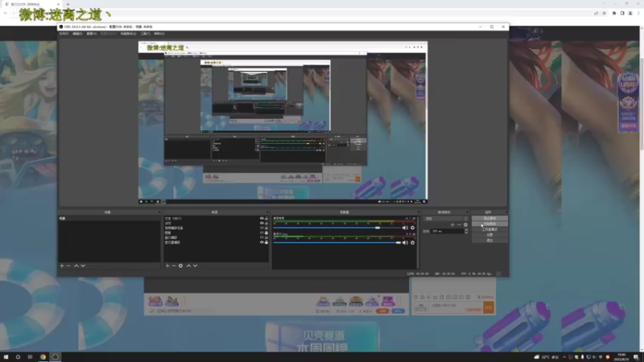Open the 帮助(H) menu in OBS
This screenshot has width=644, height=362.
tap(159, 34)
